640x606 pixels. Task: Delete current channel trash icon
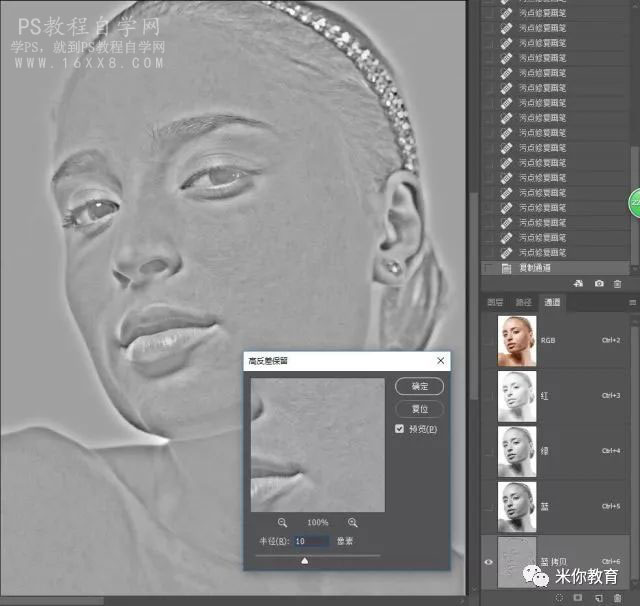[x=618, y=598]
